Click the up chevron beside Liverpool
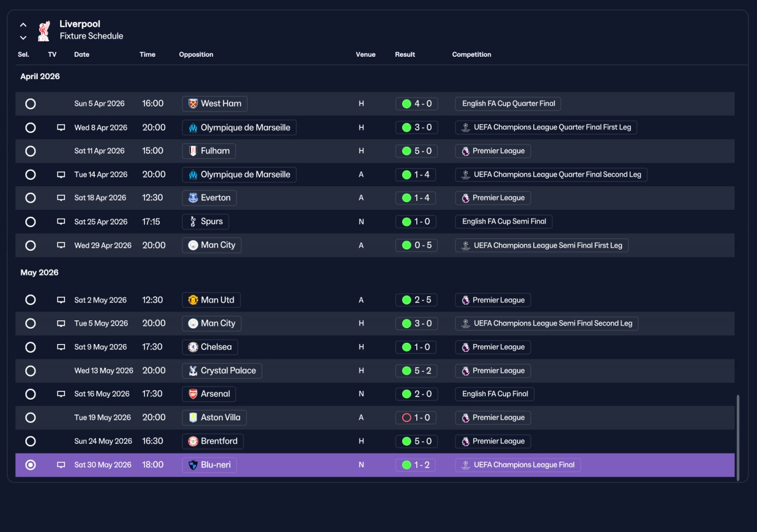 click(x=23, y=25)
